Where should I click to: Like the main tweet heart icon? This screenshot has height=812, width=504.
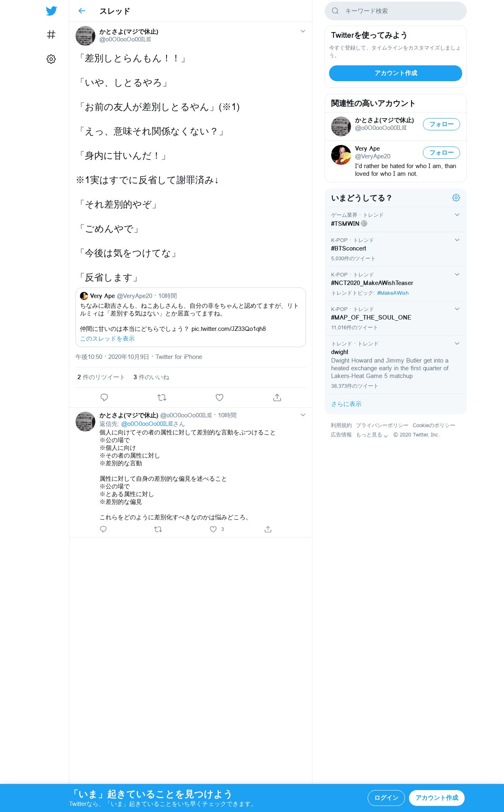click(x=220, y=397)
